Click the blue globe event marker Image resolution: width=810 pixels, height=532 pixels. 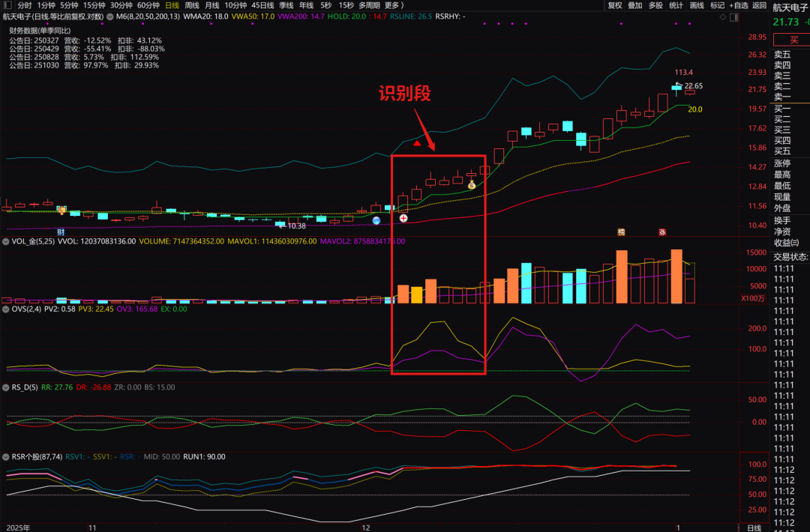point(376,220)
